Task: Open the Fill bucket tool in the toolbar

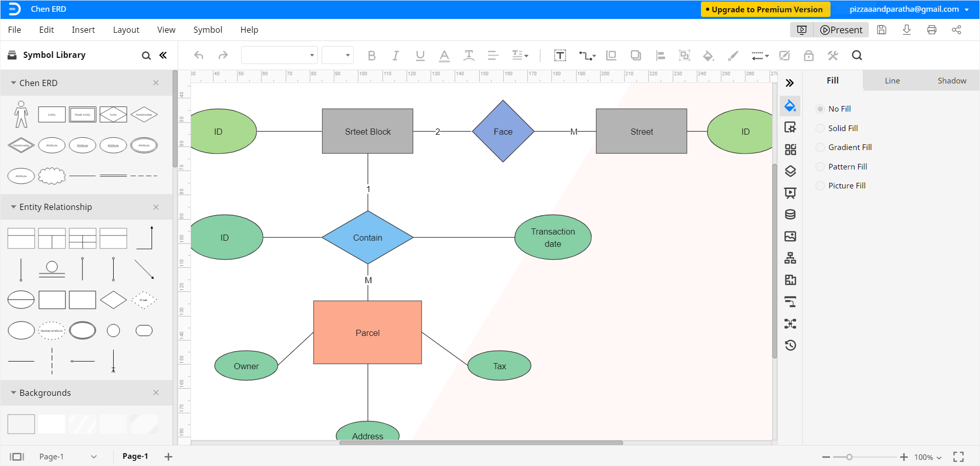Action: click(x=708, y=55)
